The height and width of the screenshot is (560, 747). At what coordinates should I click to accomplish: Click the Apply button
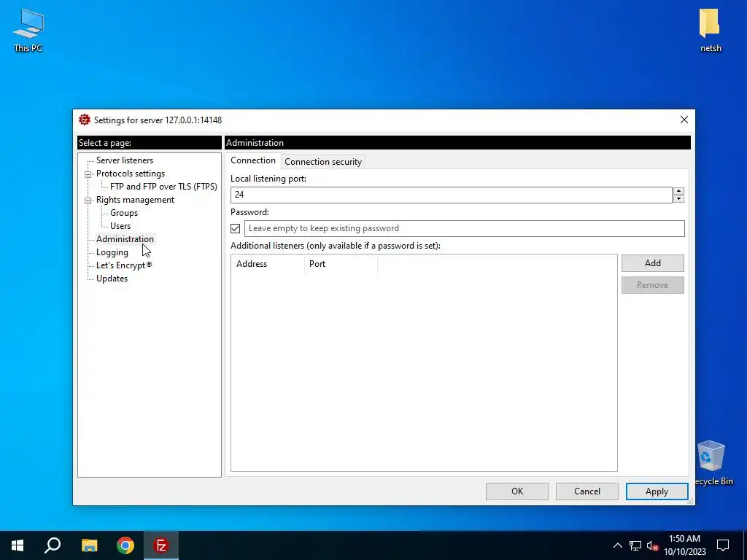pos(657,491)
